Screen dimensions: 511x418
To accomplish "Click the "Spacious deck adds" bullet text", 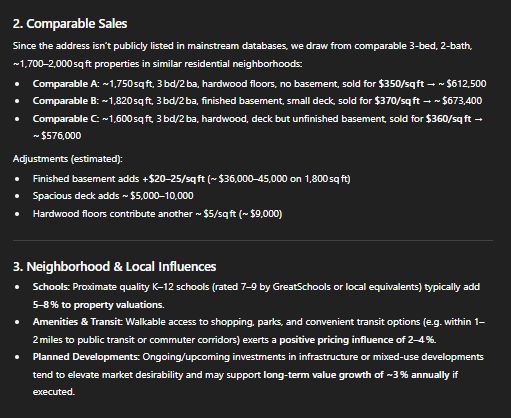I will [x=76, y=196].
